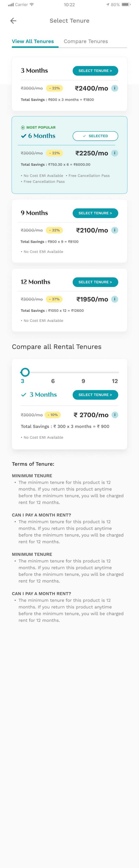
Task: Click the Most Popular star badge icon
Action: (x=23, y=128)
